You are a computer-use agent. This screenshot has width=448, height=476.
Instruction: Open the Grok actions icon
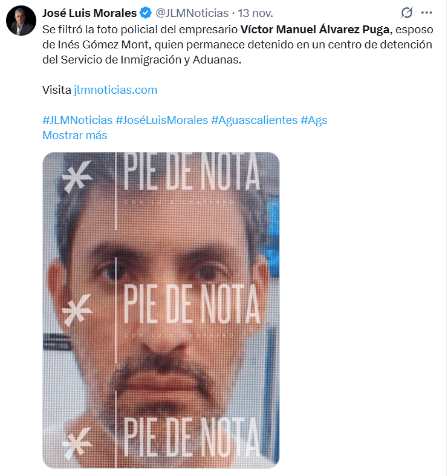407,12
